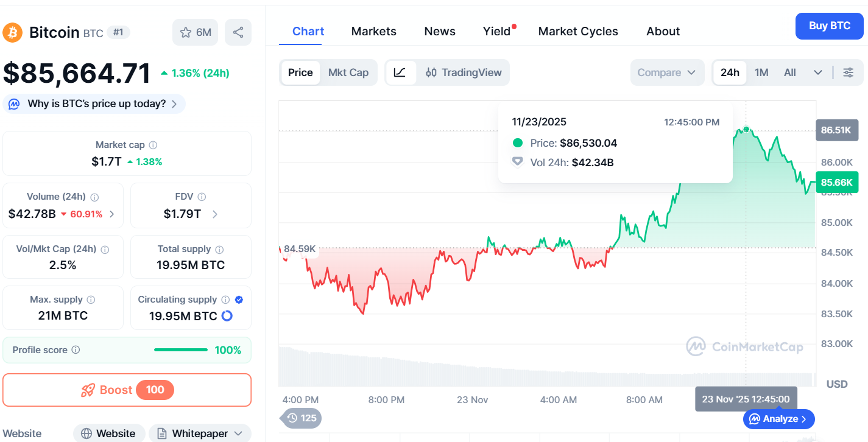868x442 pixels.
Task: Expand Volume (24h) details chevron
Action: (x=111, y=214)
